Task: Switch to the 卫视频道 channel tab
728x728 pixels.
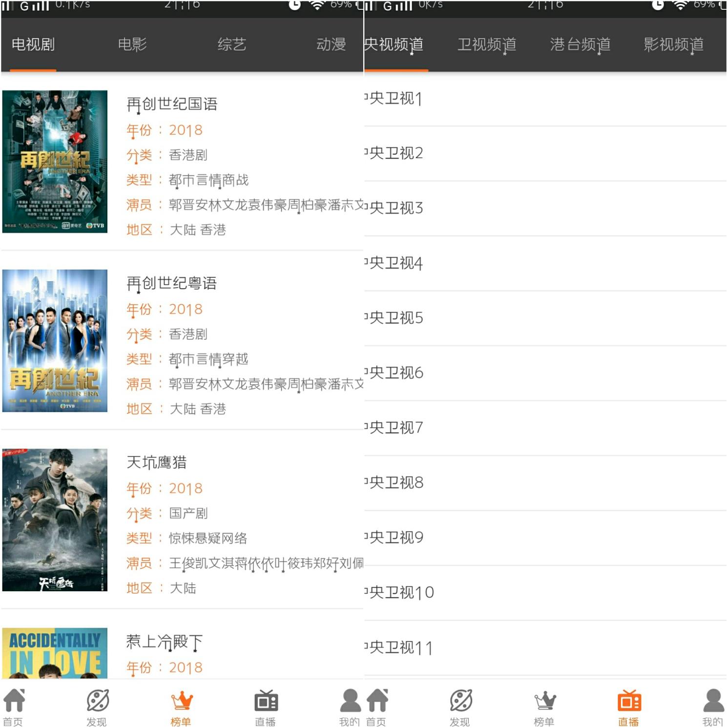Action: click(487, 44)
